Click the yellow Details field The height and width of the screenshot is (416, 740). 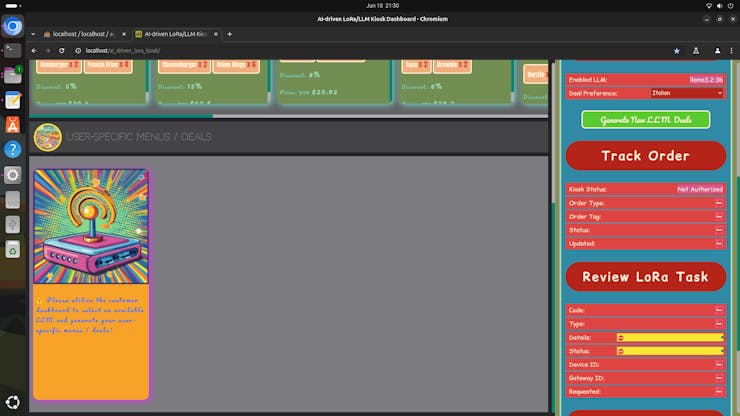[670, 338]
